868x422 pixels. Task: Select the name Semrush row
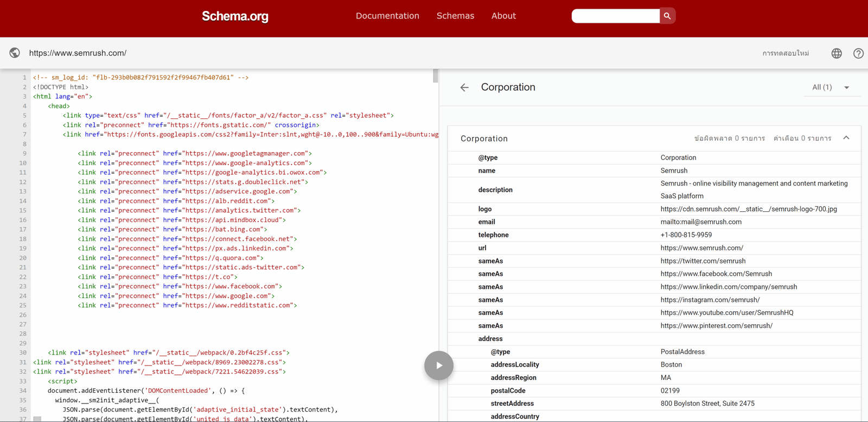click(654, 171)
